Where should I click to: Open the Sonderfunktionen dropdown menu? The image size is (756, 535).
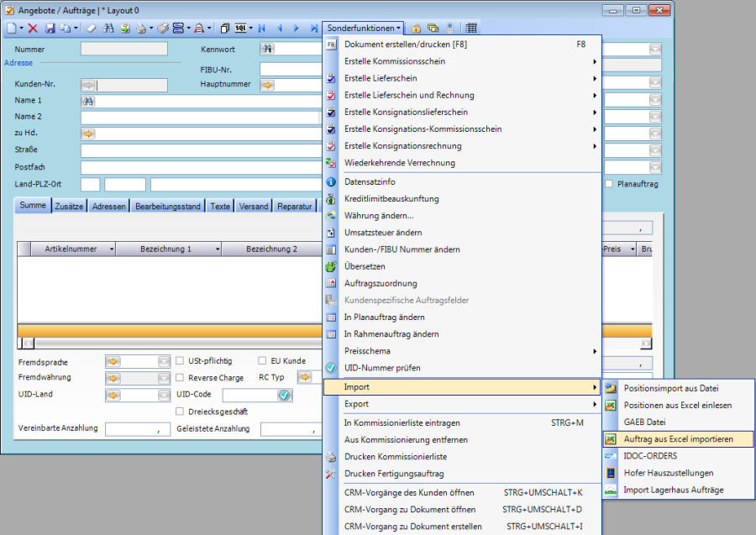click(x=364, y=28)
